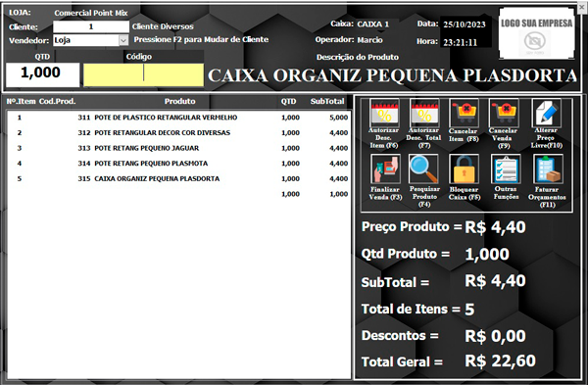588x385 pixels.
Task: Click the date value 25/10/2023
Action: (465, 24)
